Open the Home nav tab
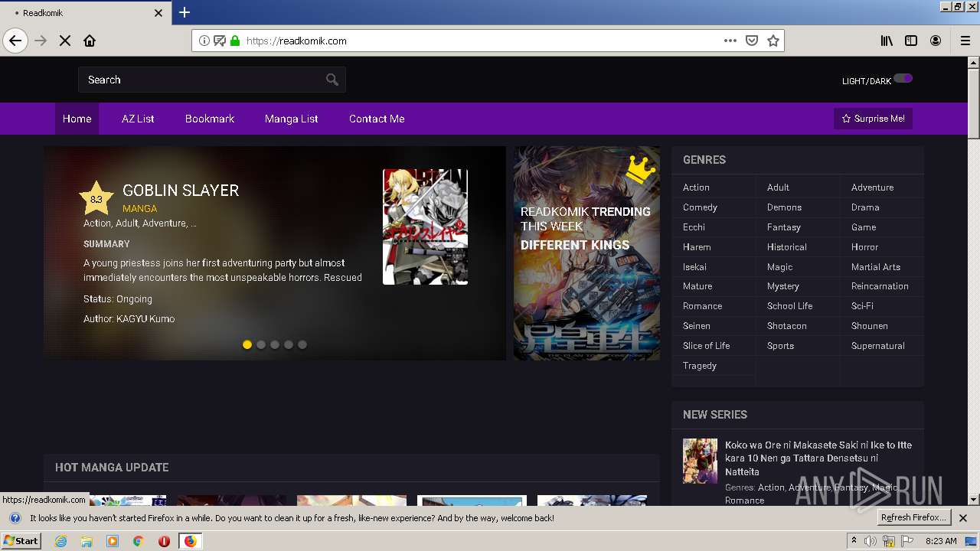The width and height of the screenshot is (980, 551). click(x=77, y=119)
